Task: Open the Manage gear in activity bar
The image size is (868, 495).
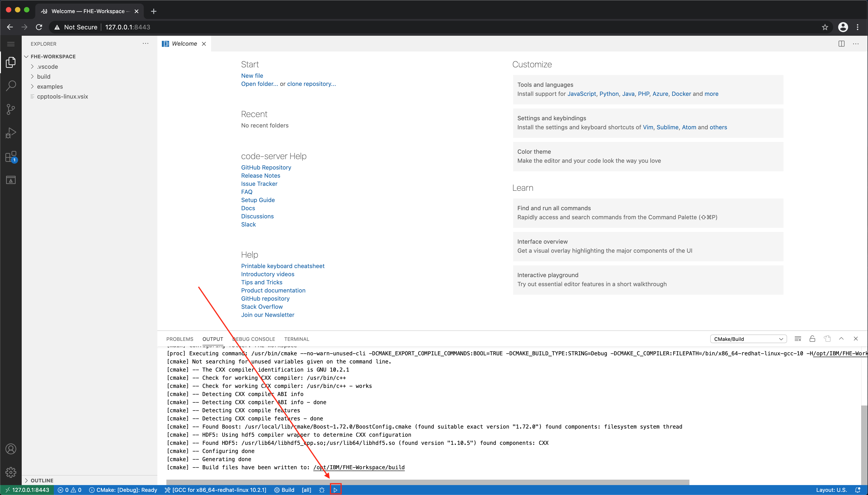Action: coord(11,472)
